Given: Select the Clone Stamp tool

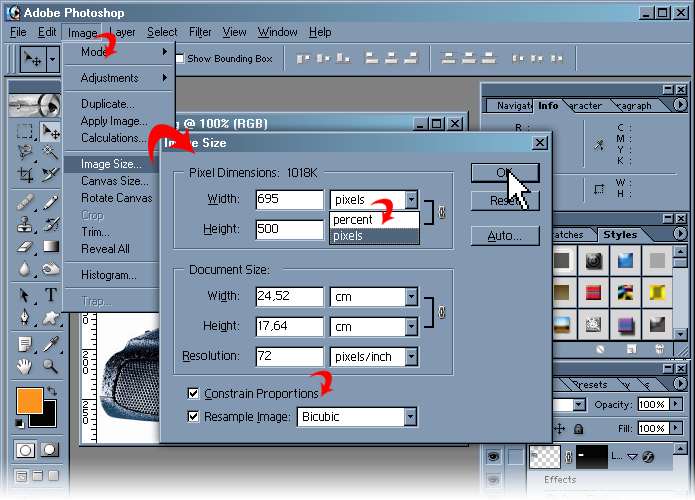Looking at the screenshot, I should (25, 224).
